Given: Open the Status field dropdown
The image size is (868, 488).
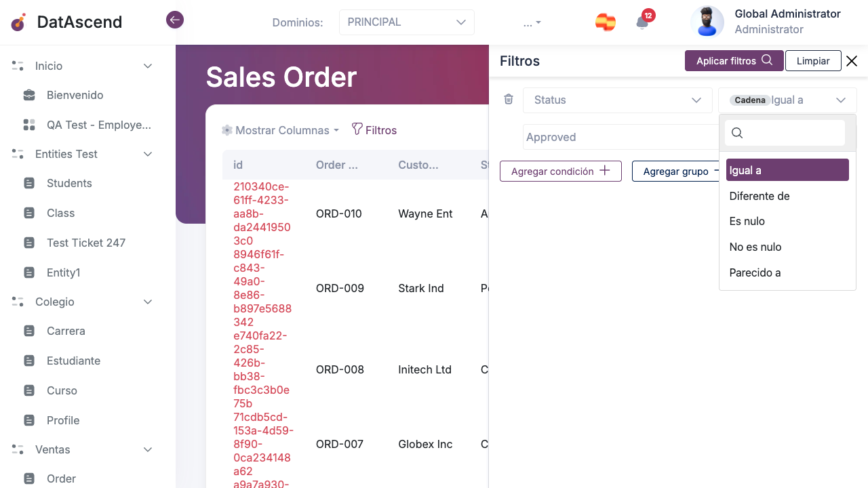Looking at the screenshot, I should pyautogui.click(x=618, y=100).
